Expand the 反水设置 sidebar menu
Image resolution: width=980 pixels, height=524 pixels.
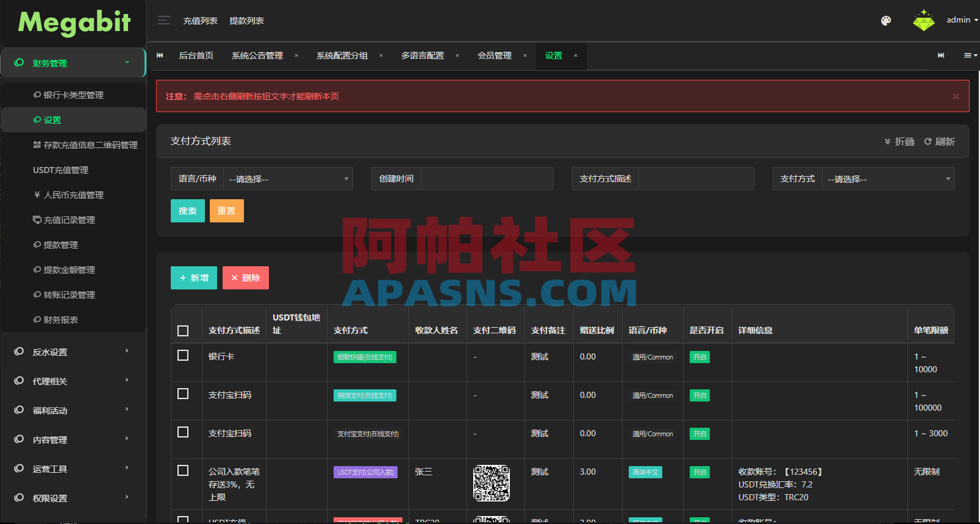[x=73, y=352]
